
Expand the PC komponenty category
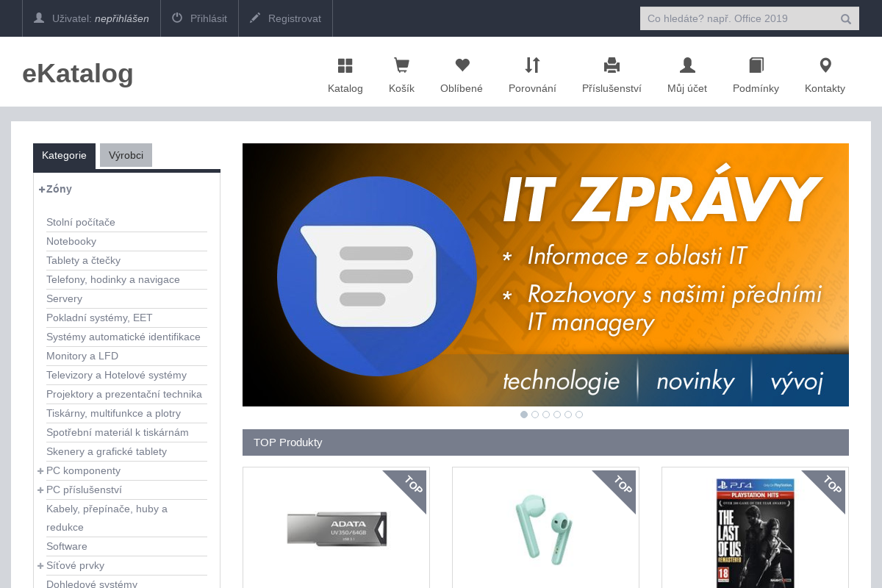41,471
